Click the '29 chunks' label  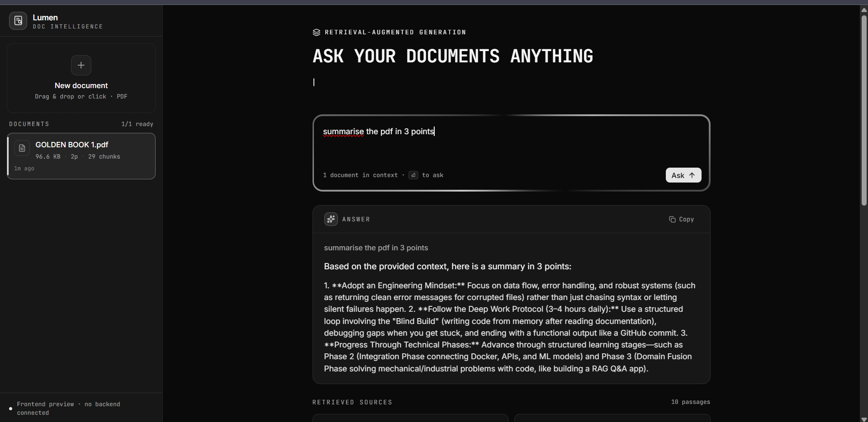[104, 157]
